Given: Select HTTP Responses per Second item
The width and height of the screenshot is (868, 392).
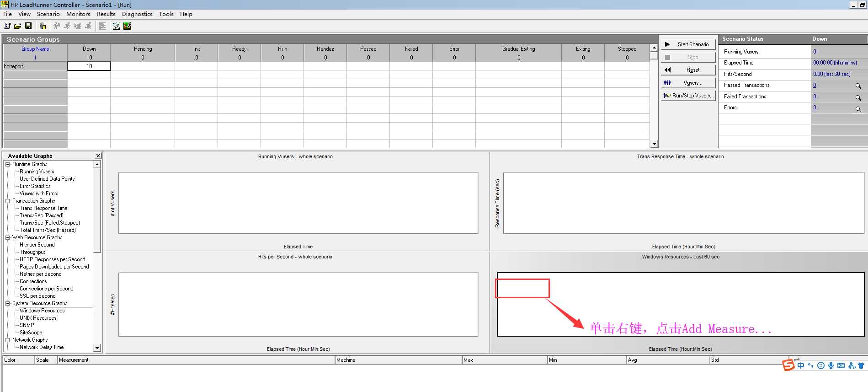Looking at the screenshot, I should 53,259.
